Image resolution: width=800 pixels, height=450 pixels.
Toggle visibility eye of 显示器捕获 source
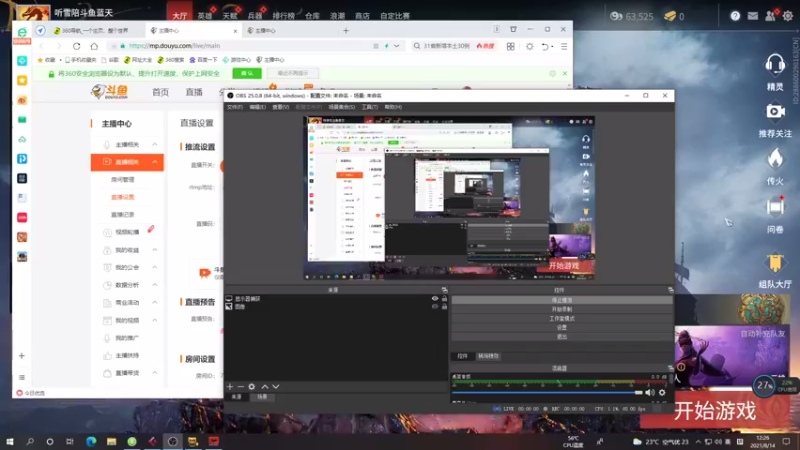tap(435, 298)
